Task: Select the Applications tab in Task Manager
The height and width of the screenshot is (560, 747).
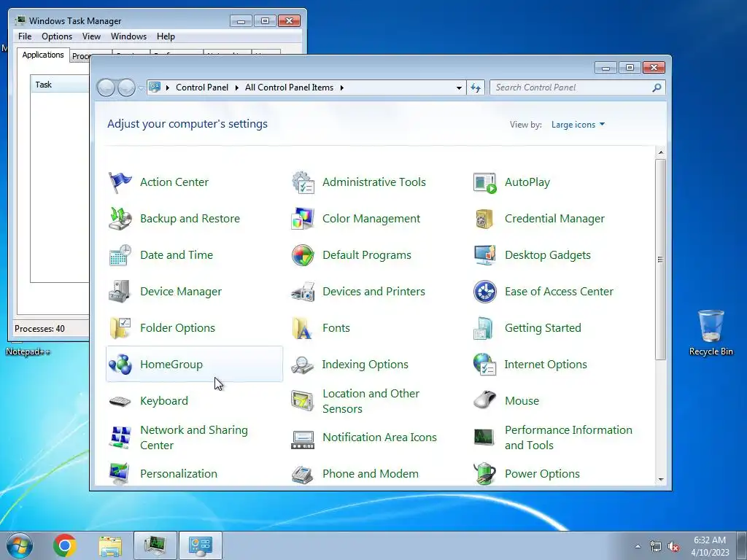Action: pyautogui.click(x=43, y=55)
